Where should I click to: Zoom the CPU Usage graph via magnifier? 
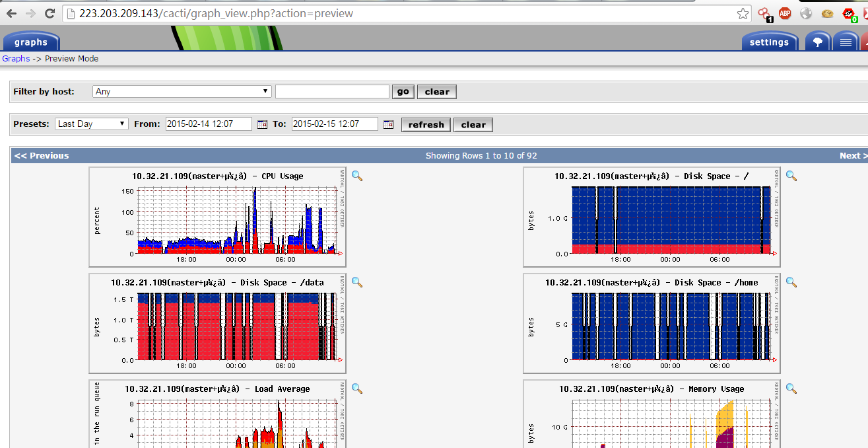(x=357, y=176)
